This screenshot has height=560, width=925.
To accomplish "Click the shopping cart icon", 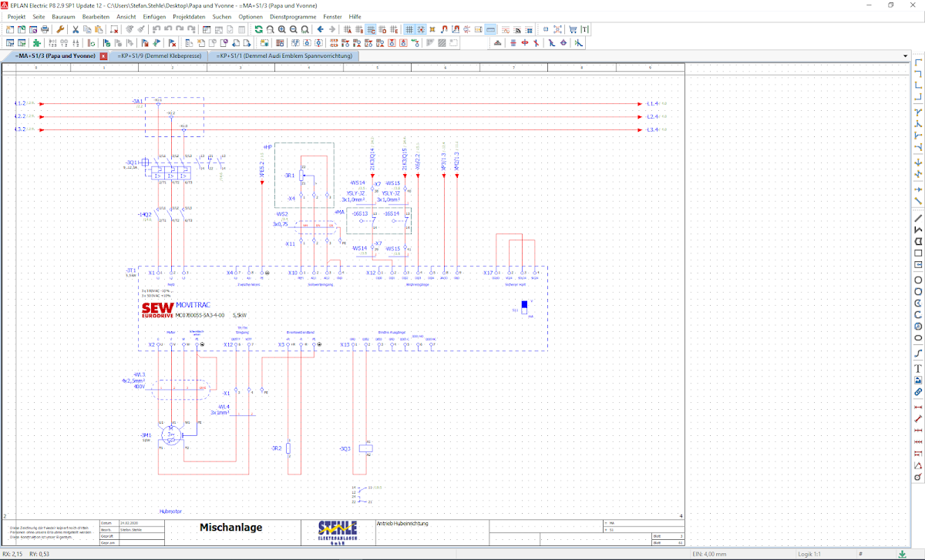I will (x=573, y=29).
